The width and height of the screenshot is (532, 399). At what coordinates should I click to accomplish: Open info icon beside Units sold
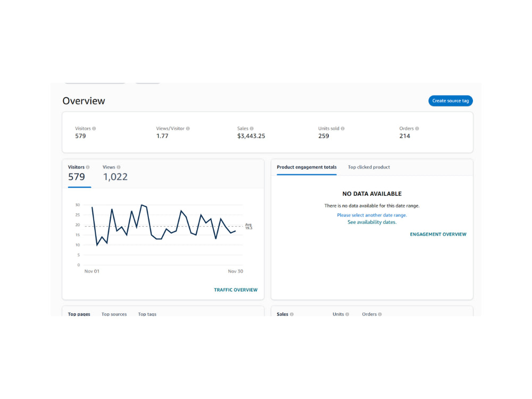[342, 129]
